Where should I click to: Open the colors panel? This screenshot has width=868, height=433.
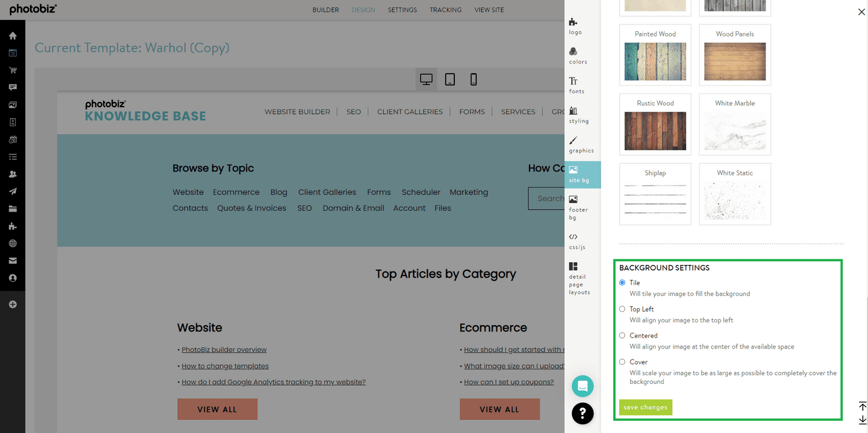pyautogui.click(x=577, y=56)
